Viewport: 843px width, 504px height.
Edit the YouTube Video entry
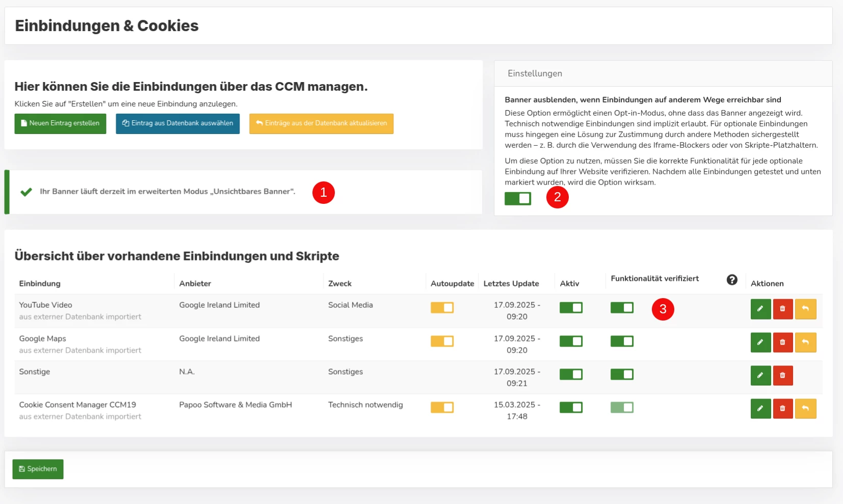[760, 309]
